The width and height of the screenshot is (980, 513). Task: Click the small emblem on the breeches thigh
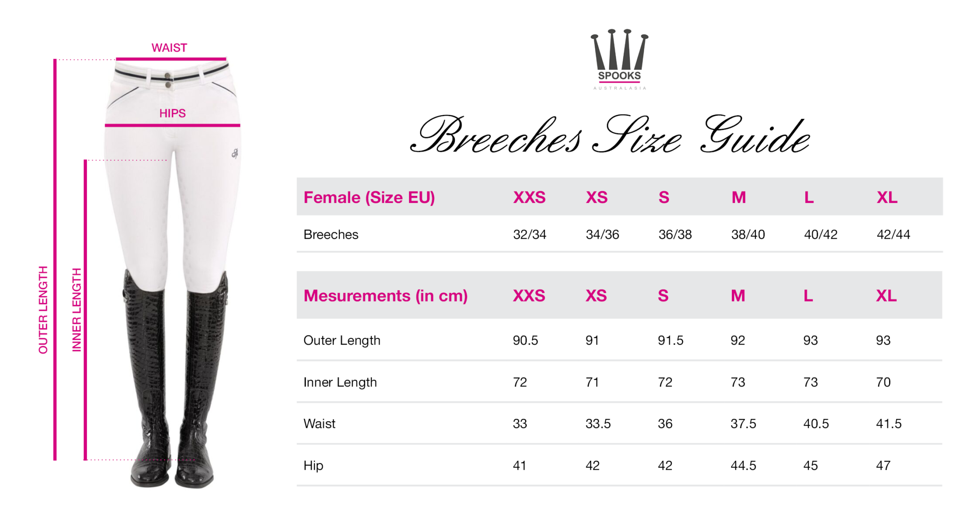click(x=235, y=154)
